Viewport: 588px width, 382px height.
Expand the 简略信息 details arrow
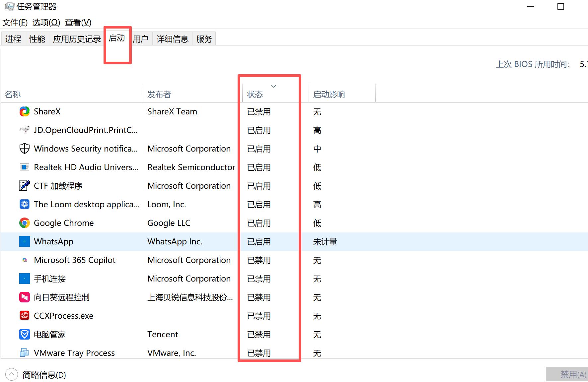(11, 374)
